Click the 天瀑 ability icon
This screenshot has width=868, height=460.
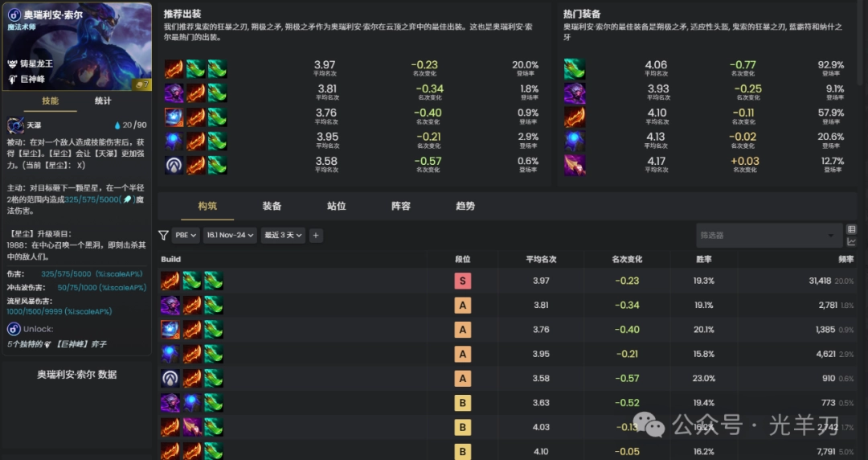(15, 125)
